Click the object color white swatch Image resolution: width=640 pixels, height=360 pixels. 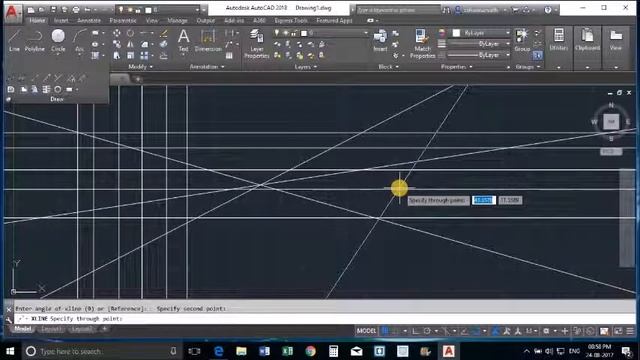pyautogui.click(x=456, y=33)
